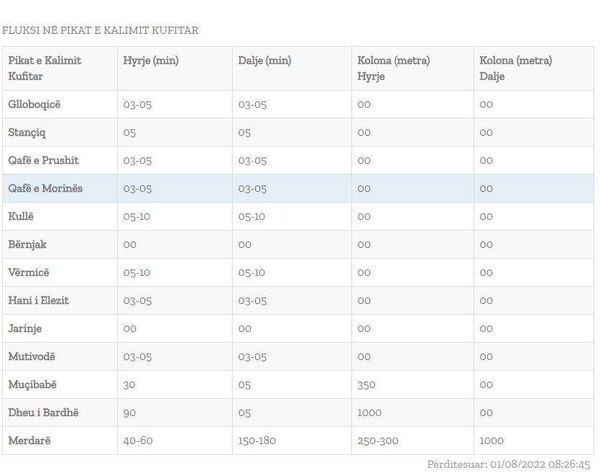Click the Pikat e Kalimit Kufitar header
The width and height of the screenshot is (600, 475).
44,68
